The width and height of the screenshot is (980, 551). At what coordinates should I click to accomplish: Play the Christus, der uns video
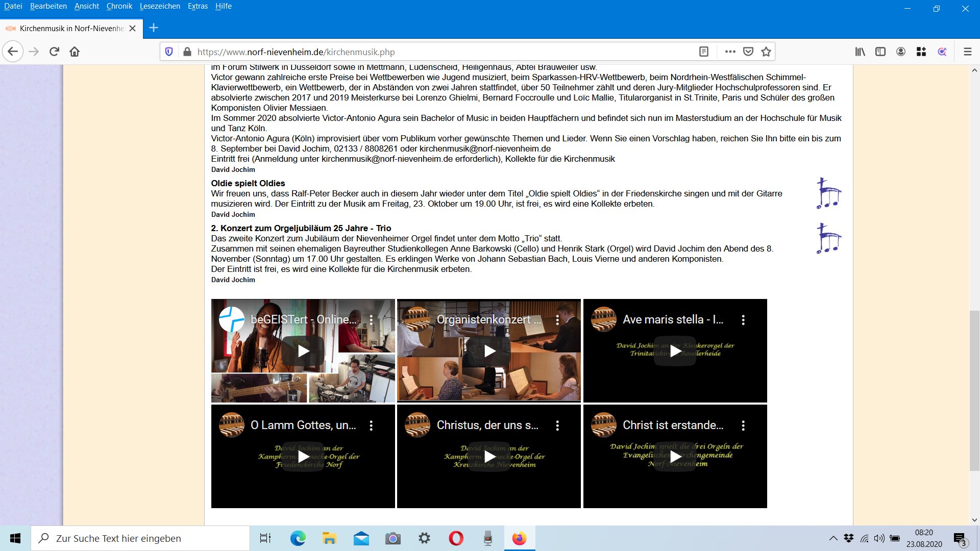coord(489,457)
